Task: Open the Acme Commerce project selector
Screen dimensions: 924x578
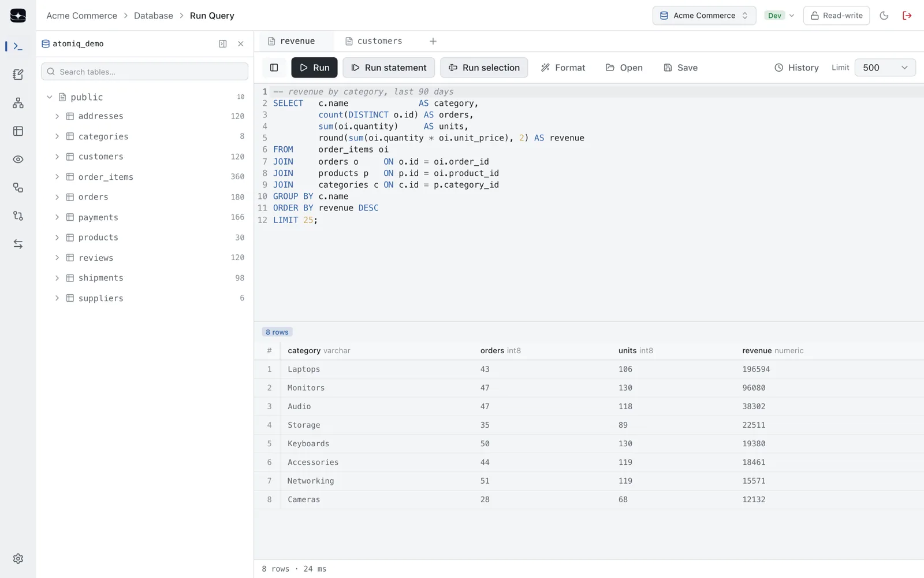Action: [x=704, y=16]
